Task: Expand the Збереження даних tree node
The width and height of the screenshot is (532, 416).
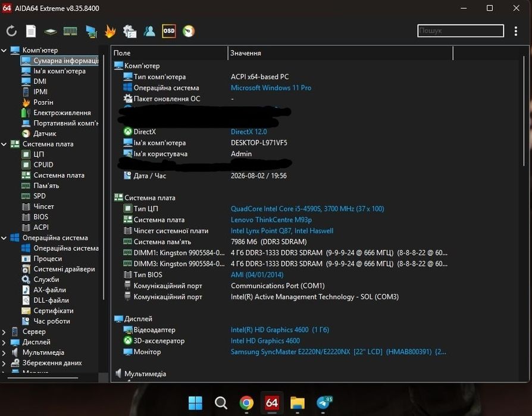Action: (x=4, y=364)
